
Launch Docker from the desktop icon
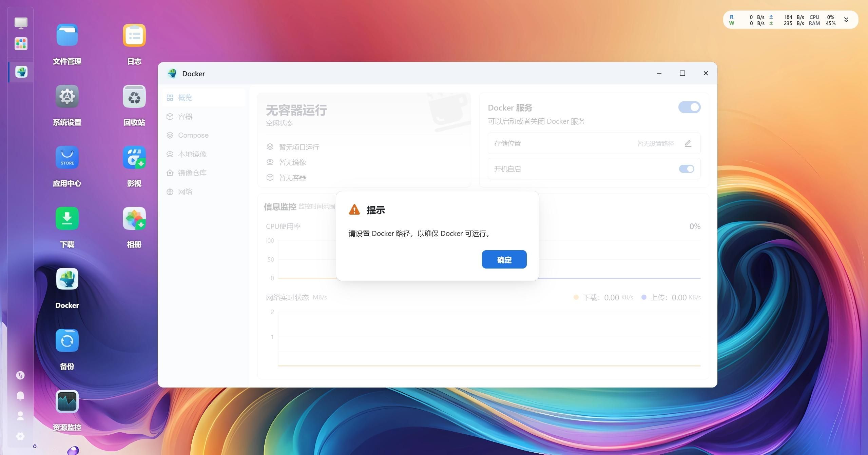click(67, 279)
